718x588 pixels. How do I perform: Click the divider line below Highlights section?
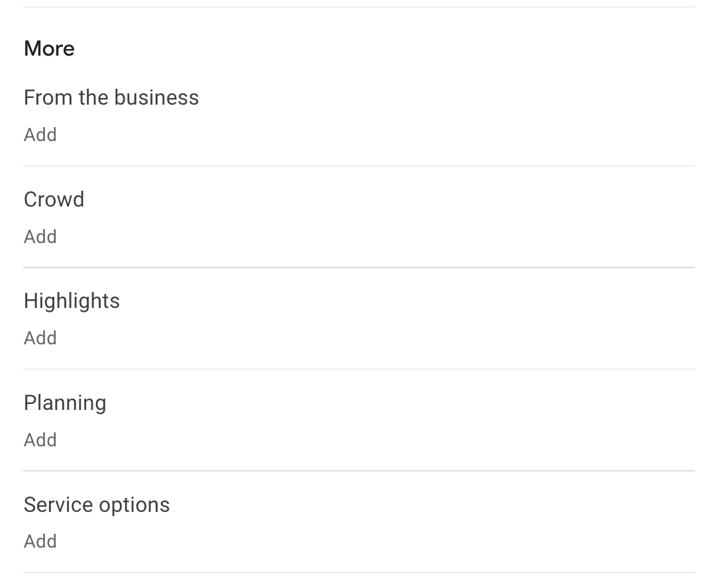pyautogui.click(x=359, y=369)
